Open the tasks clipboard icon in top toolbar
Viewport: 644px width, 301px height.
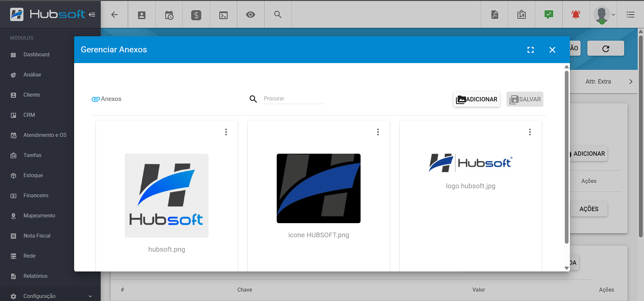[x=522, y=14]
